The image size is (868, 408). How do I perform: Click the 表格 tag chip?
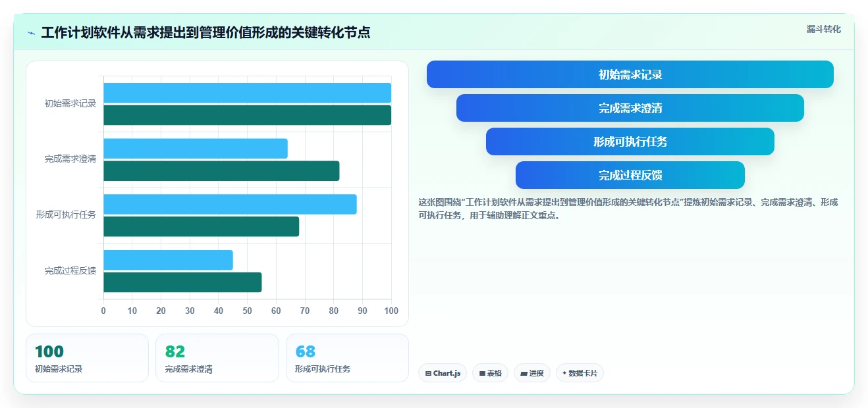490,373
